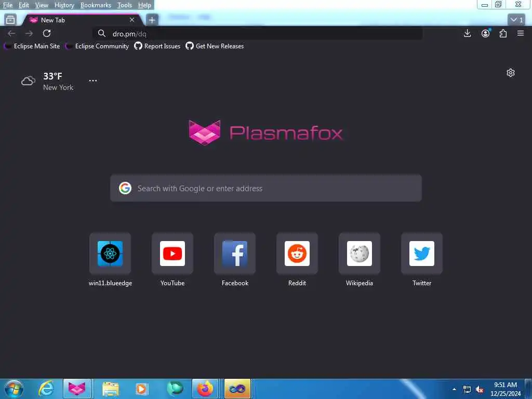The height and width of the screenshot is (399, 532).
Task: Open the View menu
Action: 42,5
